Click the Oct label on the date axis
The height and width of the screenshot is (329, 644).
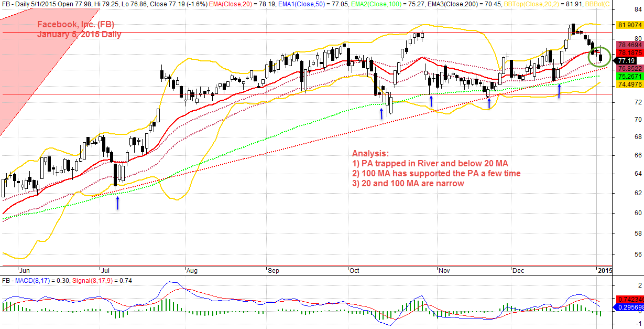click(x=355, y=271)
